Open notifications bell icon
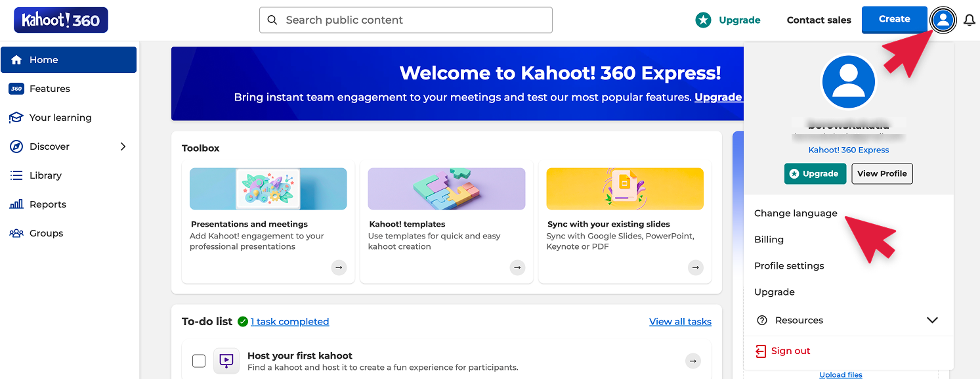Image resolution: width=980 pixels, height=379 pixels. (969, 20)
